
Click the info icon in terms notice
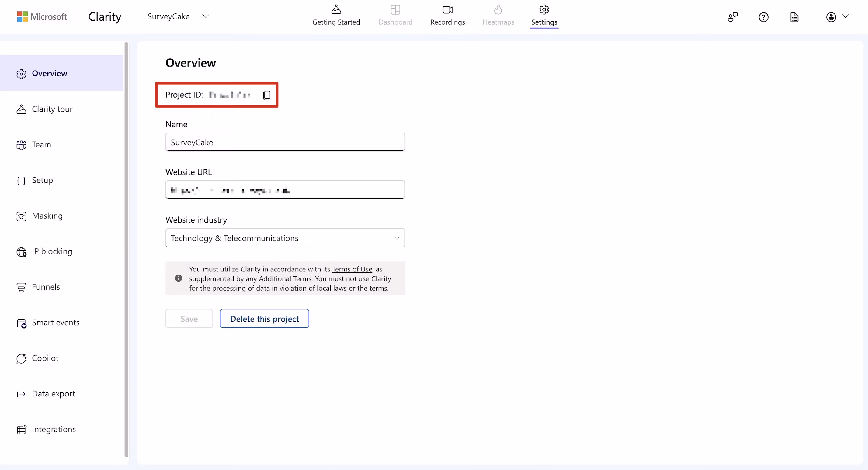pos(179,278)
